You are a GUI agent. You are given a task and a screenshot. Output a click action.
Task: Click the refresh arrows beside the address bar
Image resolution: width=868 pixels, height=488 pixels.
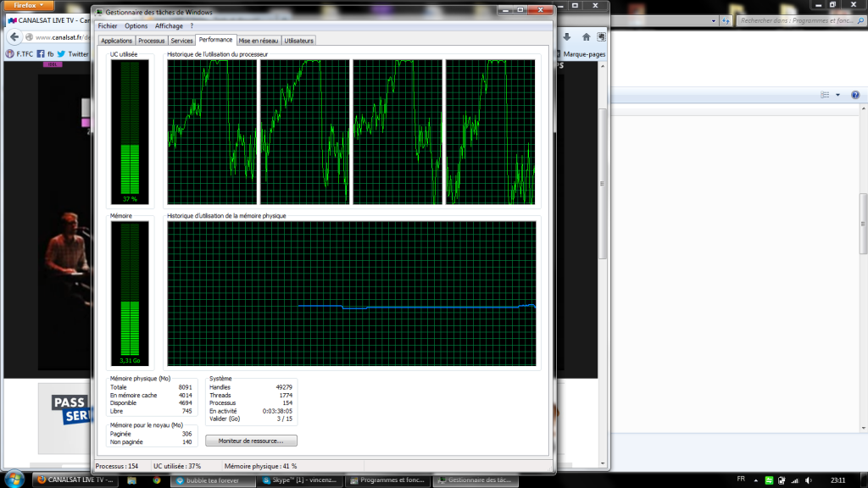[x=725, y=20]
